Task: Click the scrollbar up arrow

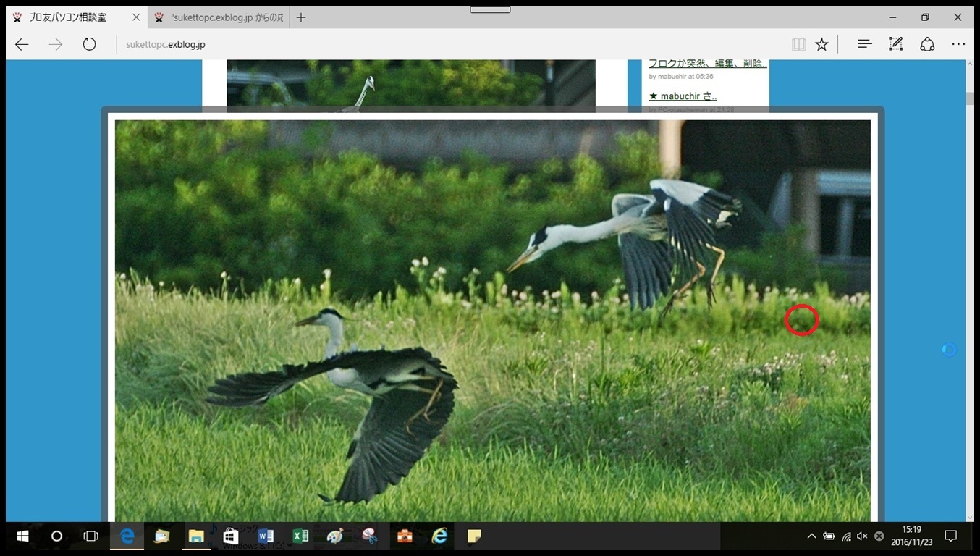Action: click(x=970, y=64)
